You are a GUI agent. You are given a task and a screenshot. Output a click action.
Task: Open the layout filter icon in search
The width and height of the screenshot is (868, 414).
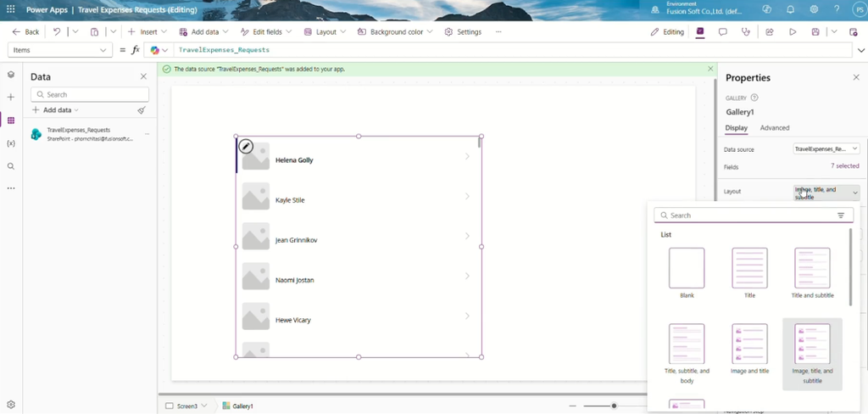(x=841, y=215)
